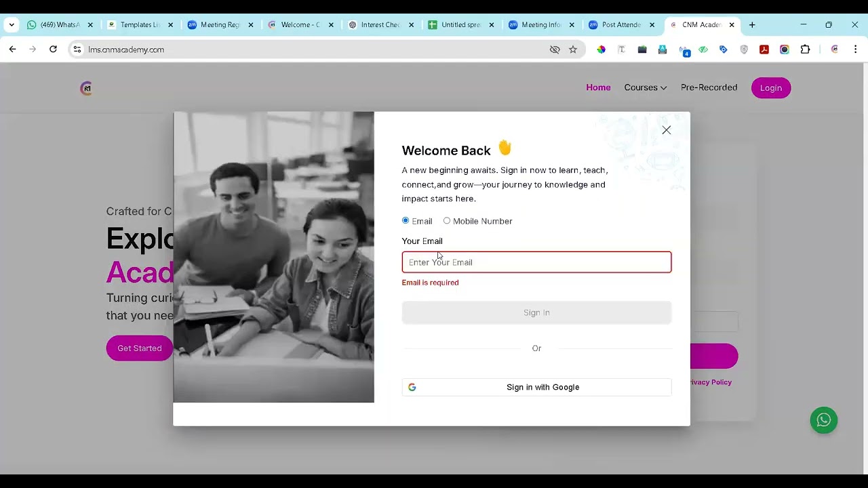This screenshot has width=868, height=488.
Task: Click the Welcome Back heading
Action: tap(446, 150)
